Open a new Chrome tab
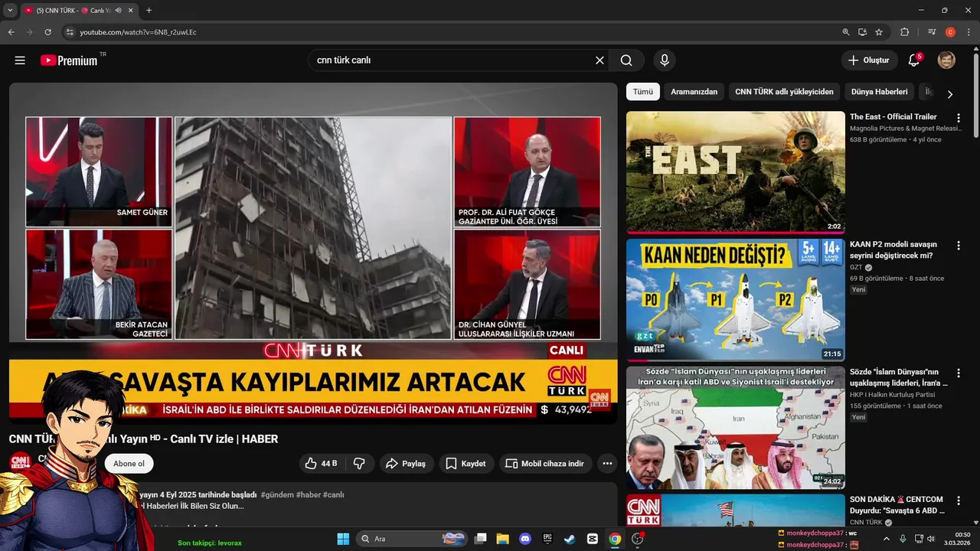Screen dimensions: 980x551 pos(149,11)
